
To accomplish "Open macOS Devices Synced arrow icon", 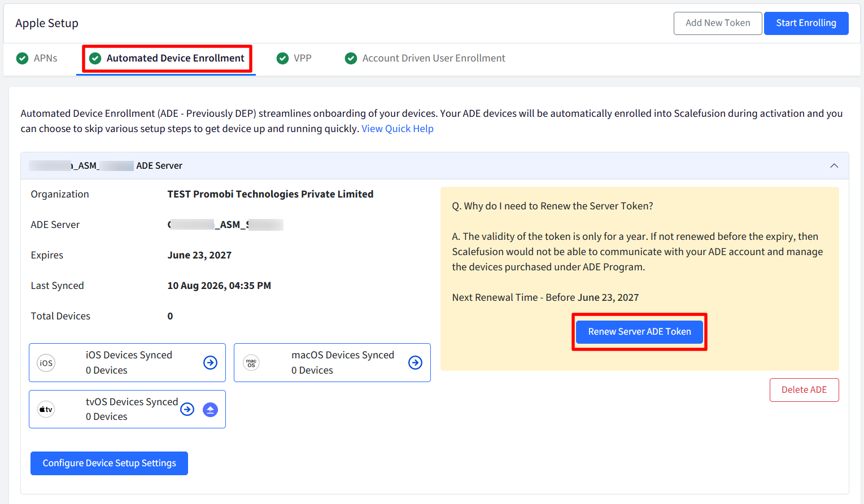I will point(415,362).
